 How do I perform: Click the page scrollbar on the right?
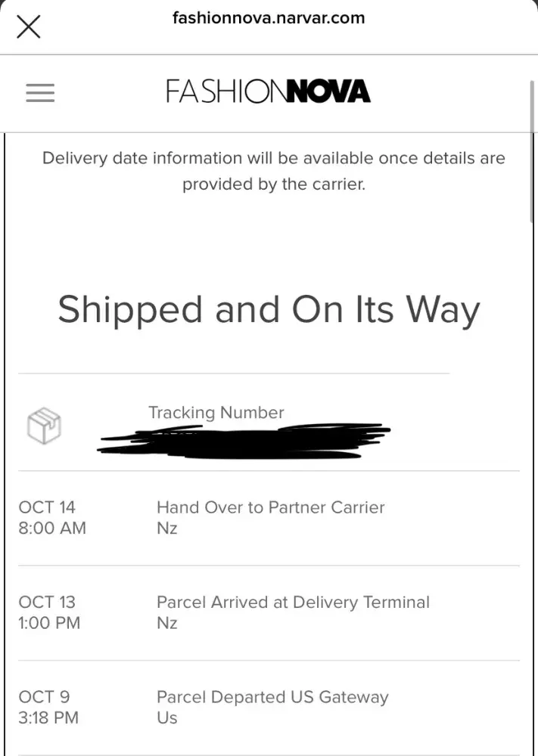(x=531, y=151)
